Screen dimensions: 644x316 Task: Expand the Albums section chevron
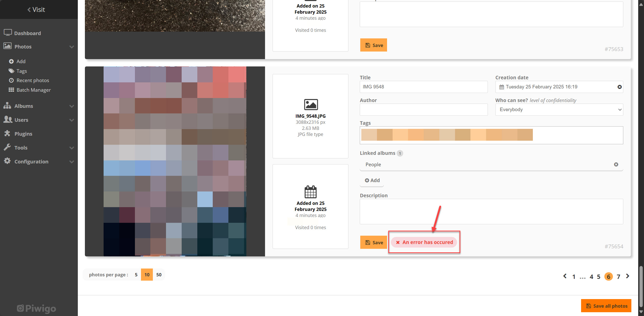click(x=71, y=106)
